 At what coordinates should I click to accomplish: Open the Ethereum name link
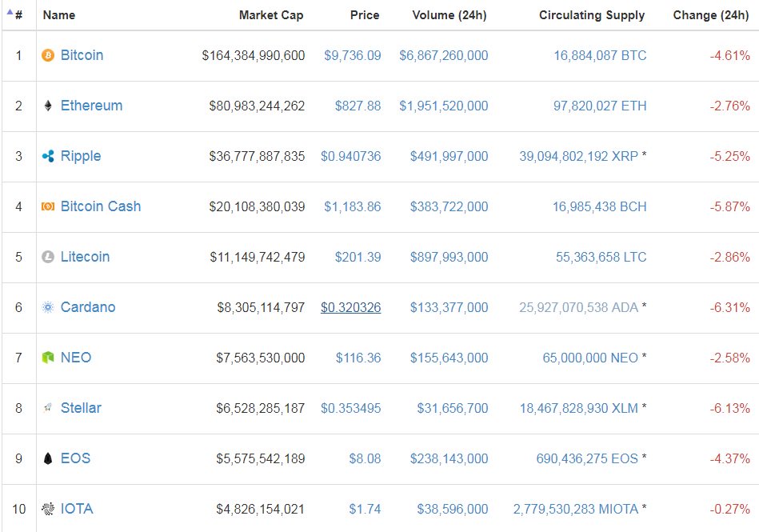coord(91,106)
